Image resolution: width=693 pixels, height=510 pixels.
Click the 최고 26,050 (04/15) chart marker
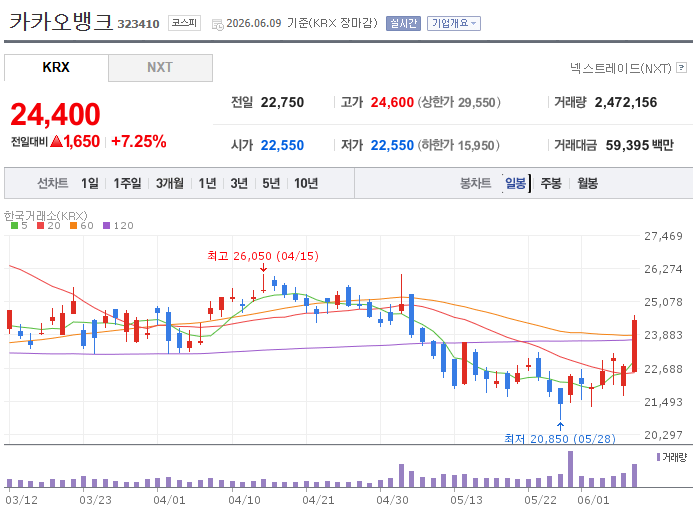click(263, 256)
